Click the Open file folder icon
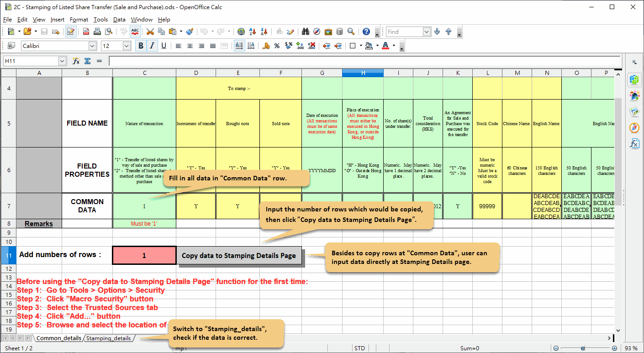 point(27,32)
